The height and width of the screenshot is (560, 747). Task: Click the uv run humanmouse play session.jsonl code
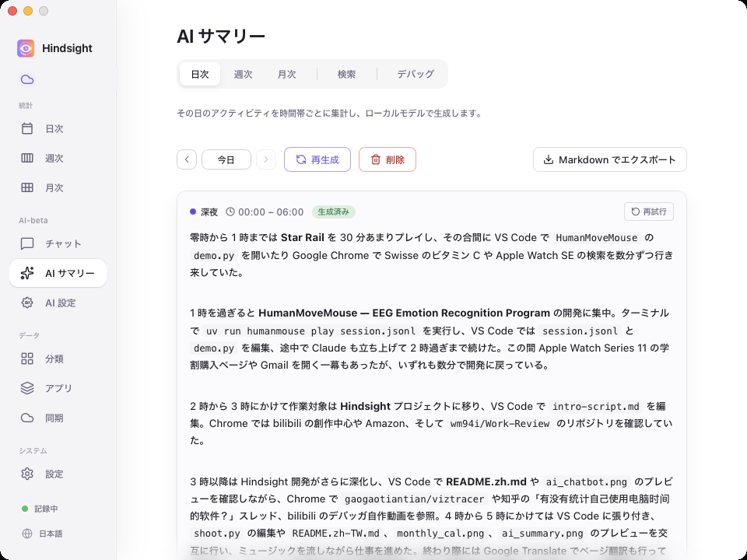(311, 331)
